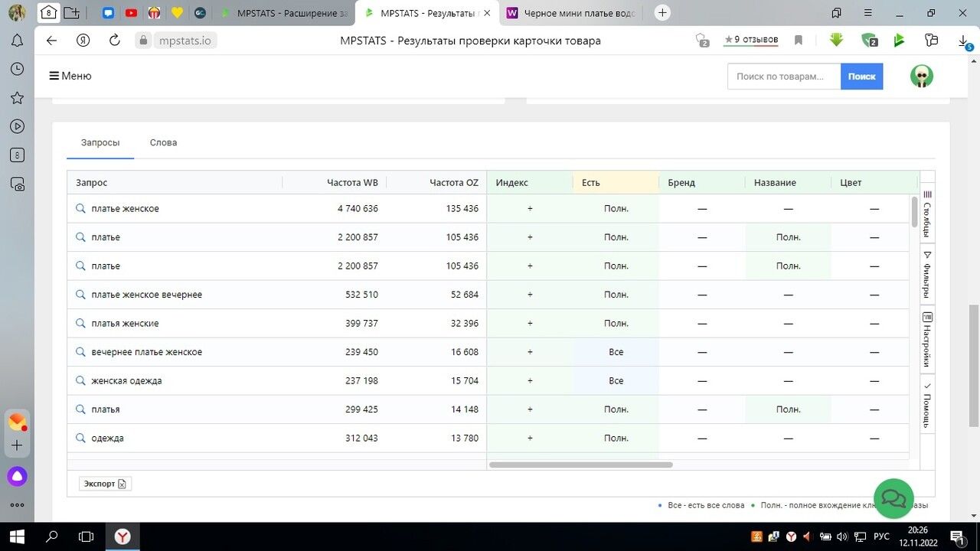Click the blue Поиск button
Viewport: 980px width, 551px height.
pos(861,77)
